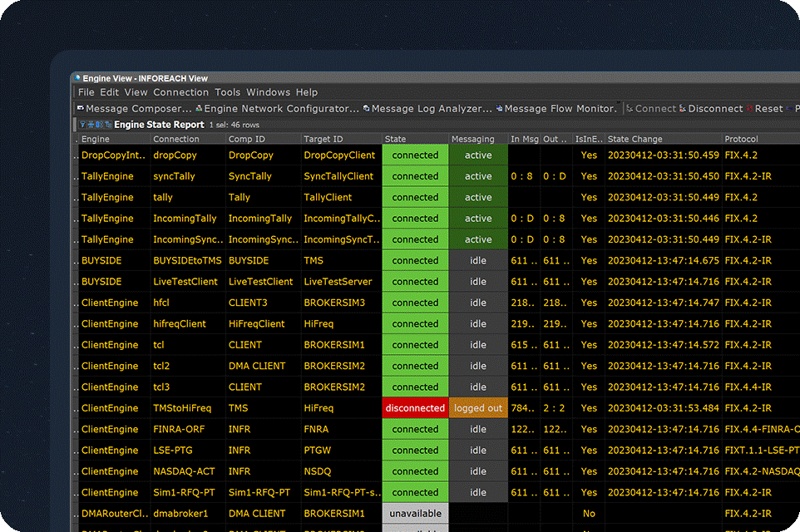The width and height of the screenshot is (800, 532).
Task: Select active messaging cell in dropCopy row
Action: coord(478,155)
